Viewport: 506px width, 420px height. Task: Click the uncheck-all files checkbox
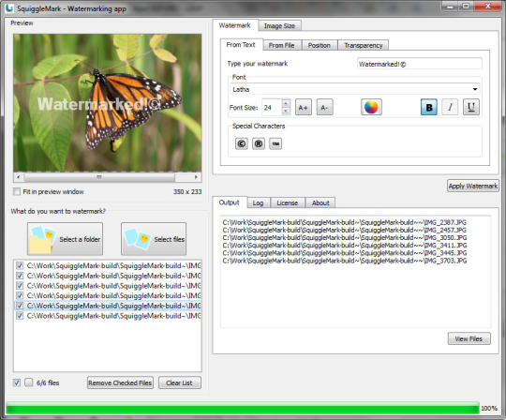(x=29, y=382)
